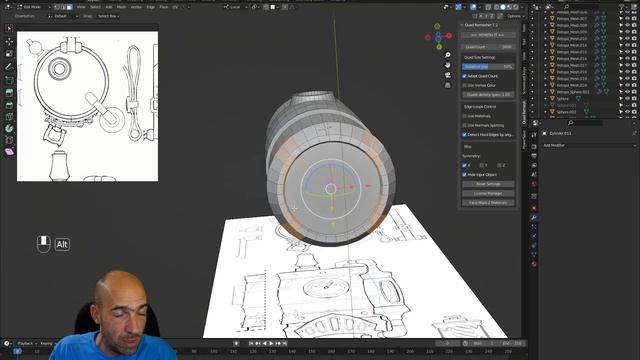Click the Quad Count value field

tap(488, 47)
